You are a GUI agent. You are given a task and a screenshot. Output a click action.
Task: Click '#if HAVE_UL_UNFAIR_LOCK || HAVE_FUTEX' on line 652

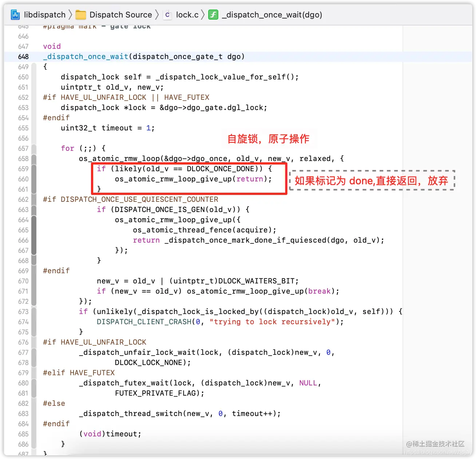[126, 97]
